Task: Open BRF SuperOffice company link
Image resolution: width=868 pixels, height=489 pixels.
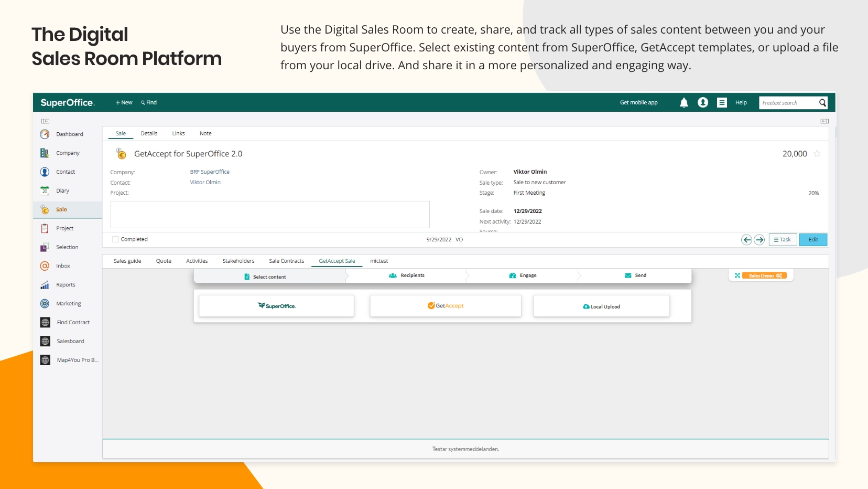Action: [210, 172]
